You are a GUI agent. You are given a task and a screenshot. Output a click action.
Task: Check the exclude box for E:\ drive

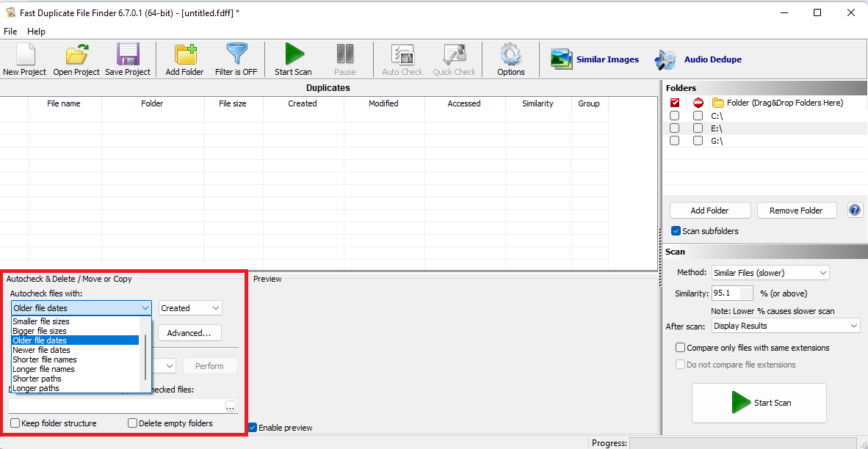(698, 128)
